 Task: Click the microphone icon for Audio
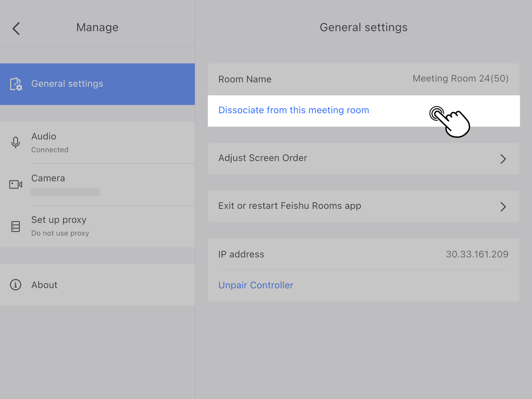pyautogui.click(x=16, y=142)
